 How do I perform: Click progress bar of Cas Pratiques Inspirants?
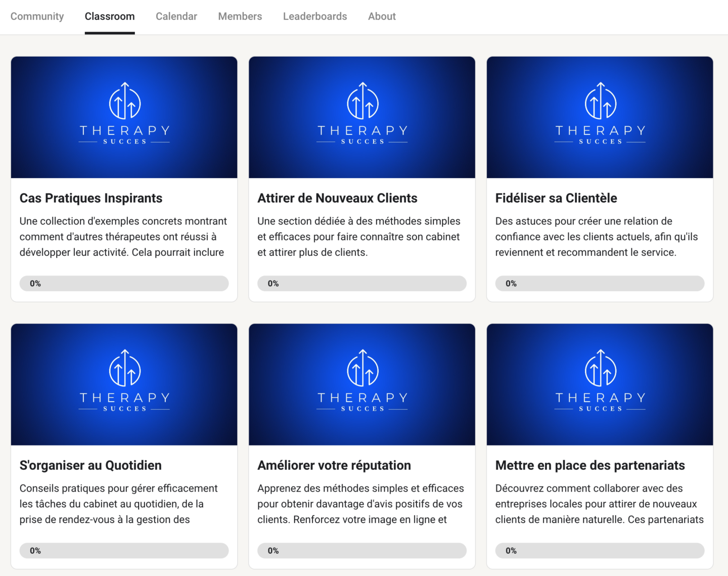pos(124,283)
